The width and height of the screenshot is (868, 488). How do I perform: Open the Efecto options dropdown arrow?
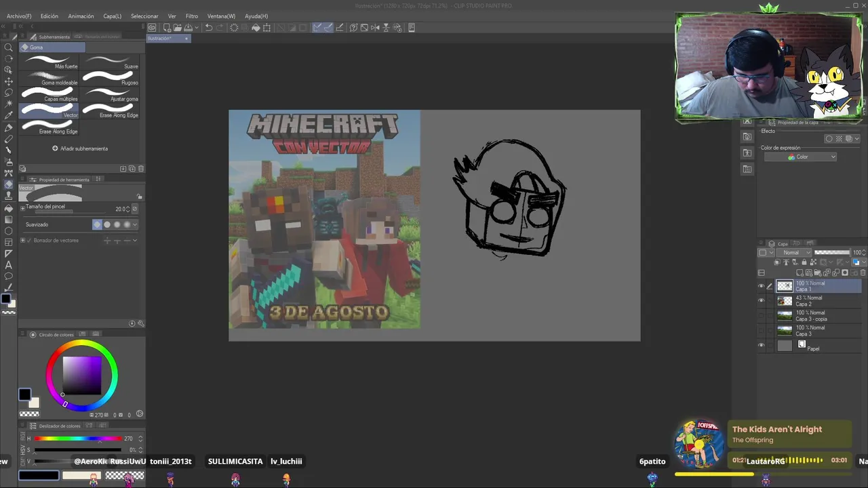[x=856, y=139]
